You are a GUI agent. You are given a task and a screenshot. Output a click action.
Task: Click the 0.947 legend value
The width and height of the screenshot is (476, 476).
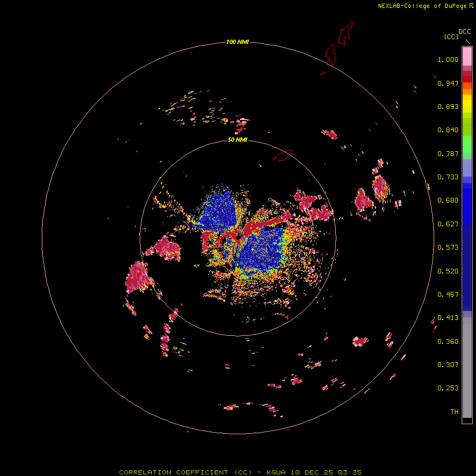pyautogui.click(x=448, y=83)
